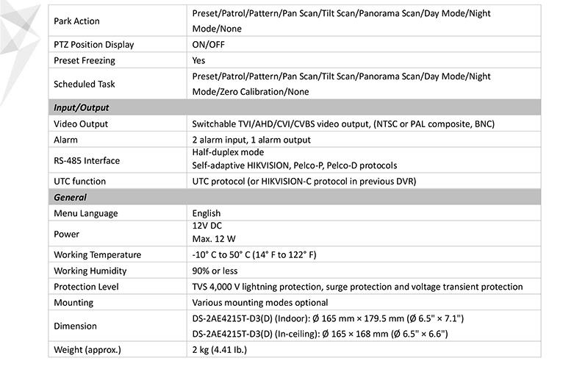Screen dimensions: 588x372
Task: Select the Working Temperature label
Action: [x=98, y=255]
